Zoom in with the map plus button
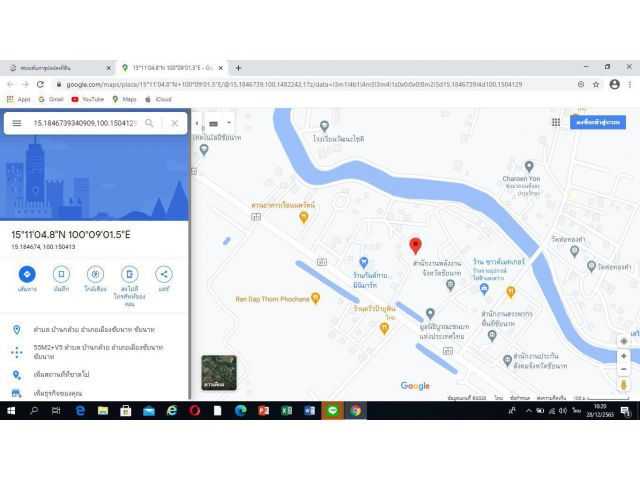Image resolution: width=640 pixels, height=480 pixels. click(x=624, y=356)
